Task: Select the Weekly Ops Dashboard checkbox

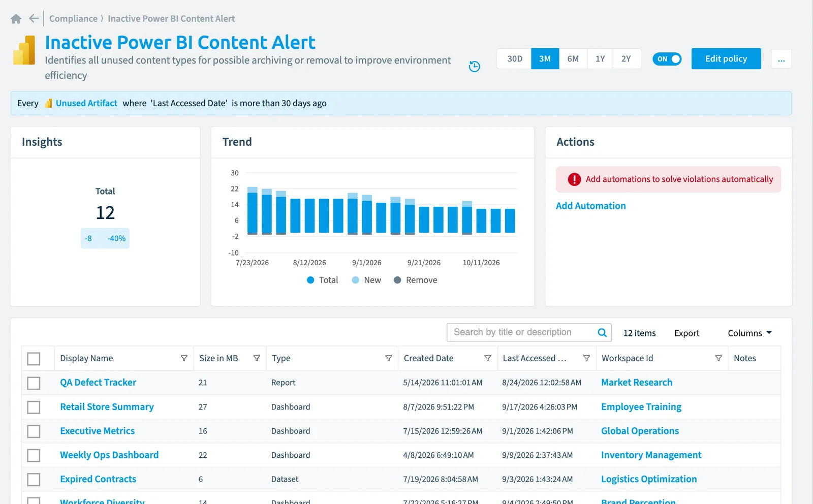Action: pyautogui.click(x=34, y=456)
